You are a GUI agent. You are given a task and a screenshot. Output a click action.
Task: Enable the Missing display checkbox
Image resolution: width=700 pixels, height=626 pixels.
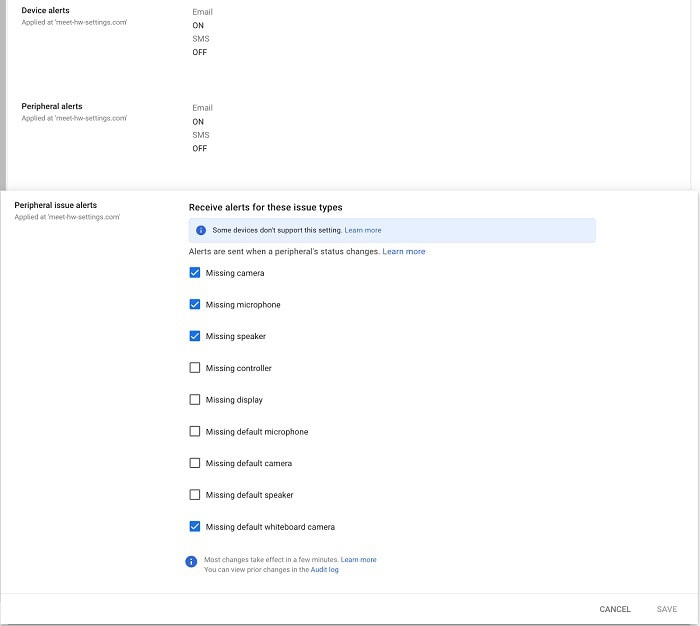(195, 400)
